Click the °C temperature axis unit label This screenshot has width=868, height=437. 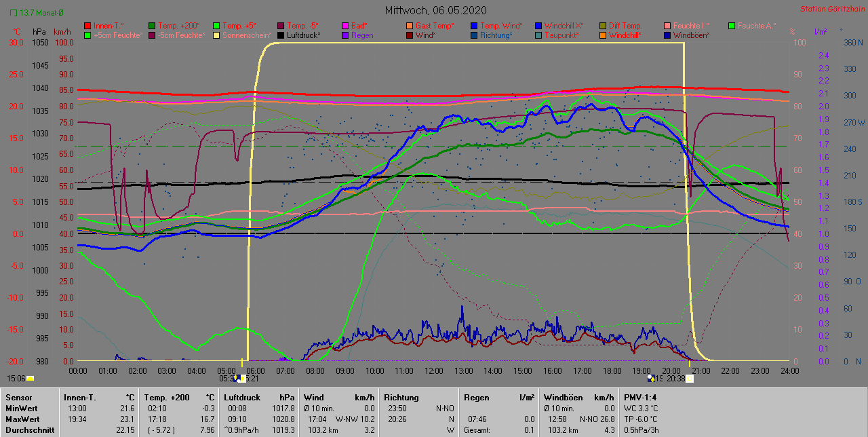pos(18,32)
